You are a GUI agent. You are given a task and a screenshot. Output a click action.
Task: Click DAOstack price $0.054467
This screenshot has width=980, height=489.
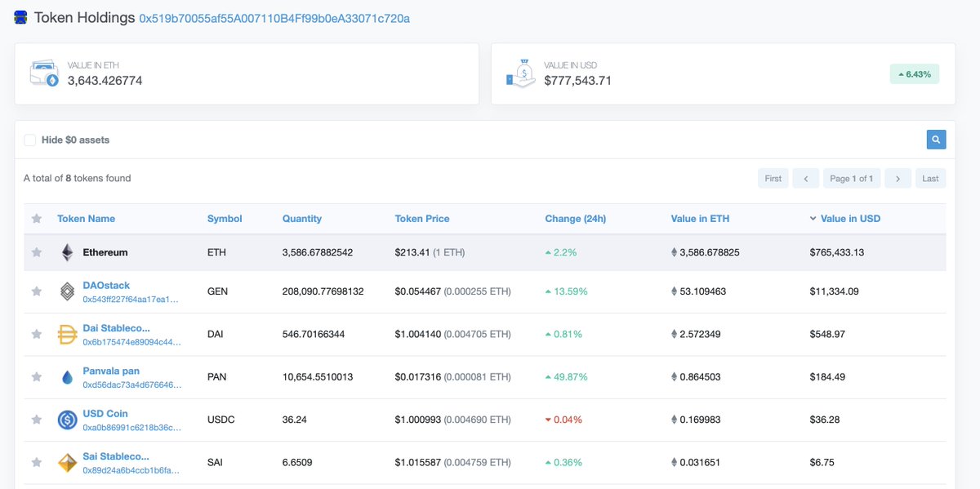point(417,291)
